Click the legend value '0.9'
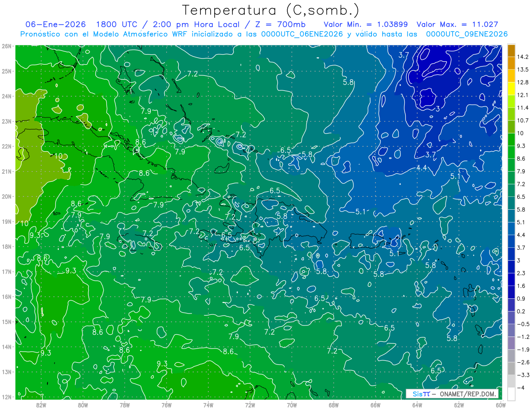 tap(521, 298)
